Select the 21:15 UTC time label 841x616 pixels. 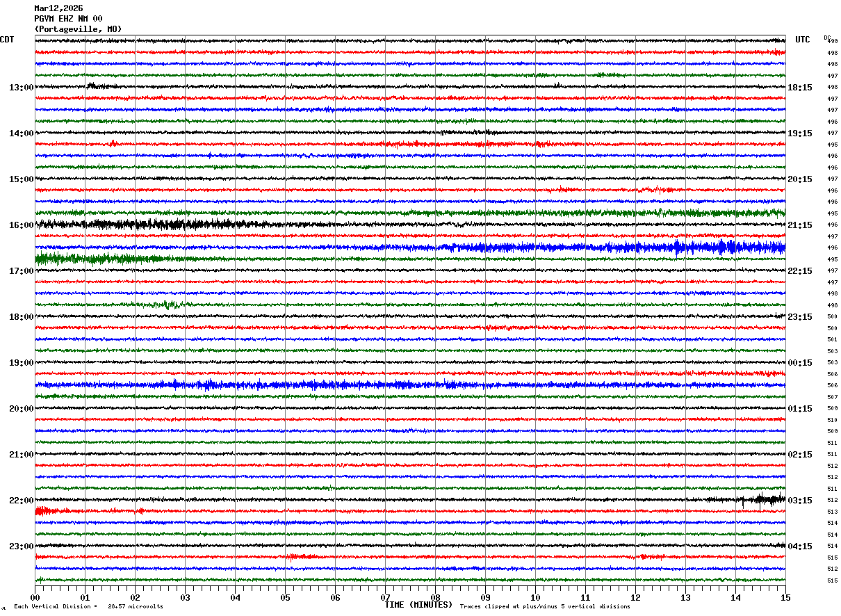point(800,225)
